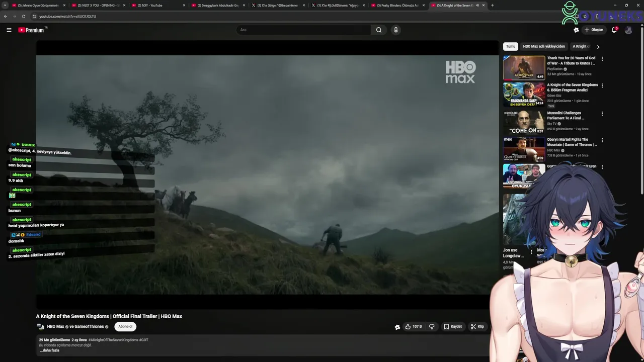The width and height of the screenshot is (644, 362).
Task: Click Edsand username in chat overlay
Action: coord(33,235)
